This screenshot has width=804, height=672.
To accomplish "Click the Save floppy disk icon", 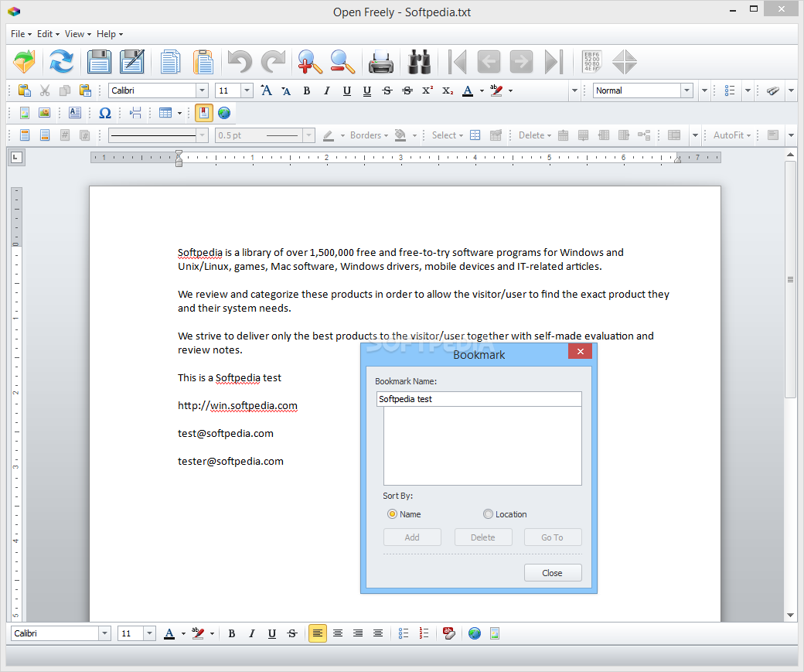I will click(x=99, y=62).
